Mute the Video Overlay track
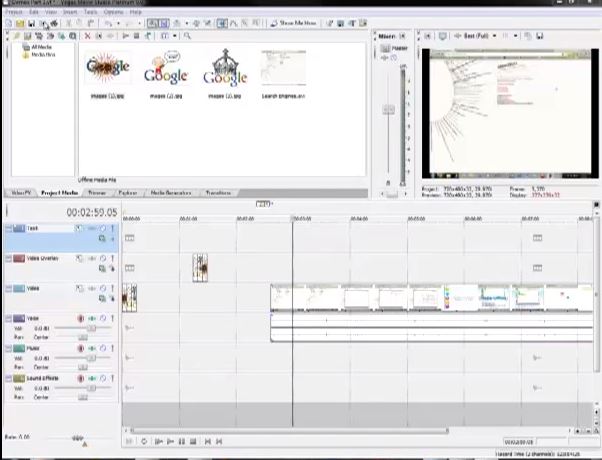 [x=103, y=258]
